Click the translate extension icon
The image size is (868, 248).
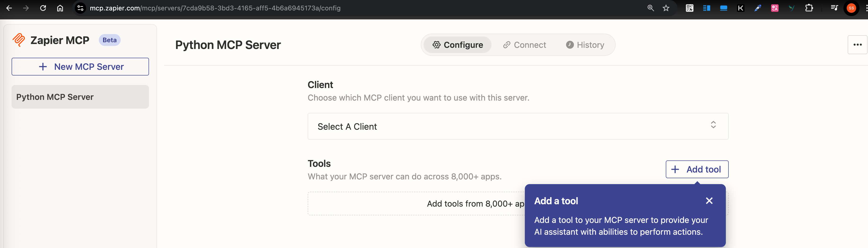point(775,8)
